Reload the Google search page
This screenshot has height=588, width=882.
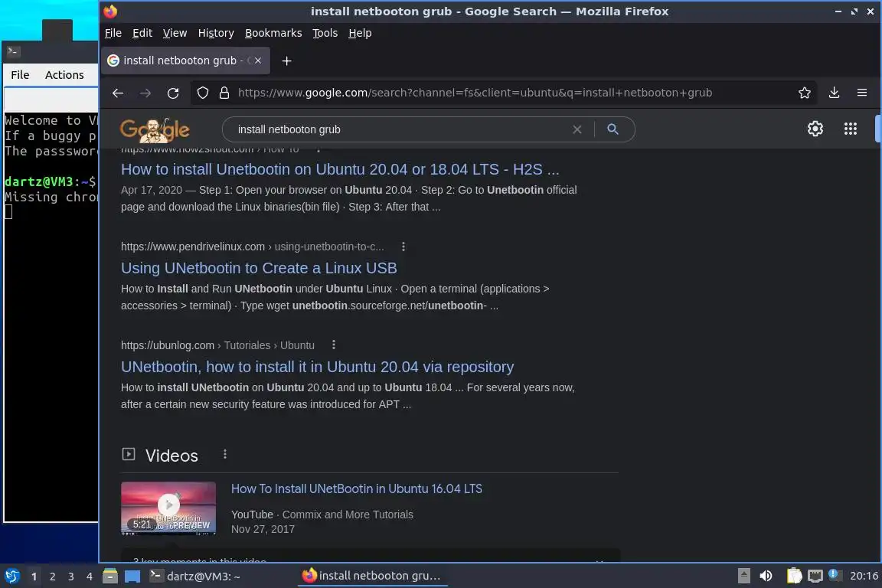(173, 93)
